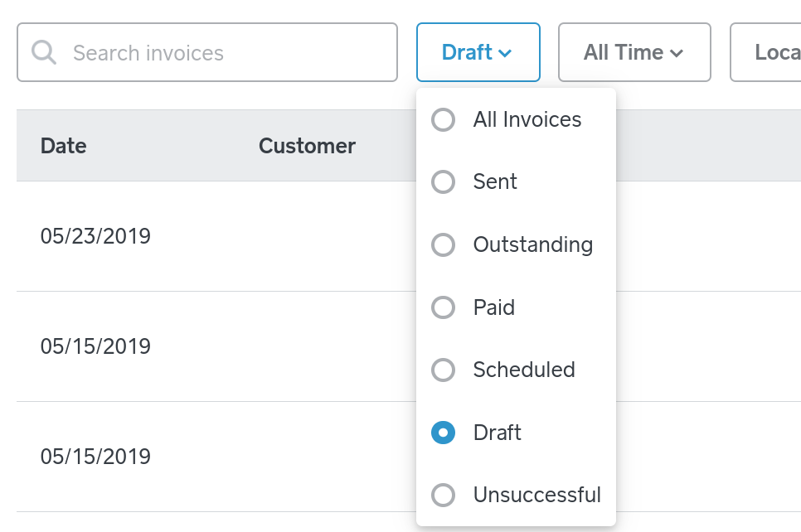
Task: Pick the Paid radio option
Action: click(444, 308)
